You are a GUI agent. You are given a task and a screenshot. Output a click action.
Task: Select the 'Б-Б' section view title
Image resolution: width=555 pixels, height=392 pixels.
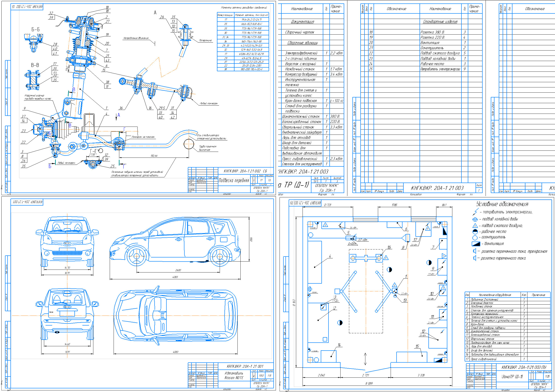pos(36,30)
